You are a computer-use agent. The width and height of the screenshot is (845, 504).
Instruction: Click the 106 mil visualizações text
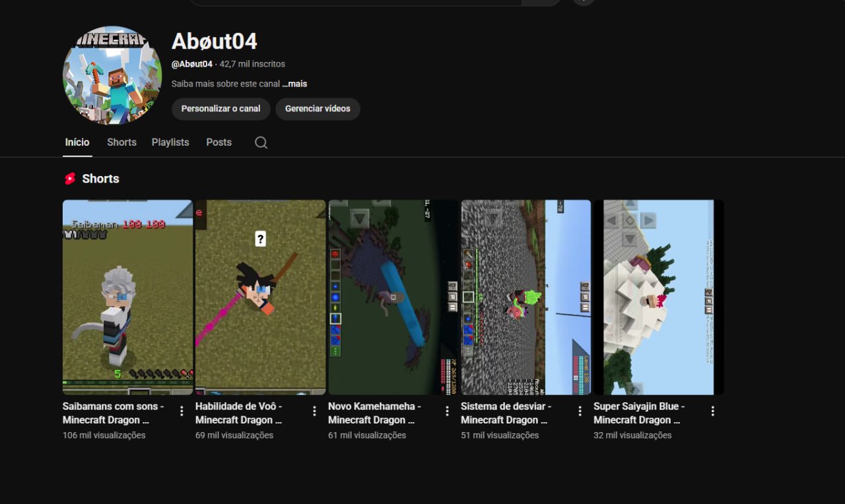104,435
